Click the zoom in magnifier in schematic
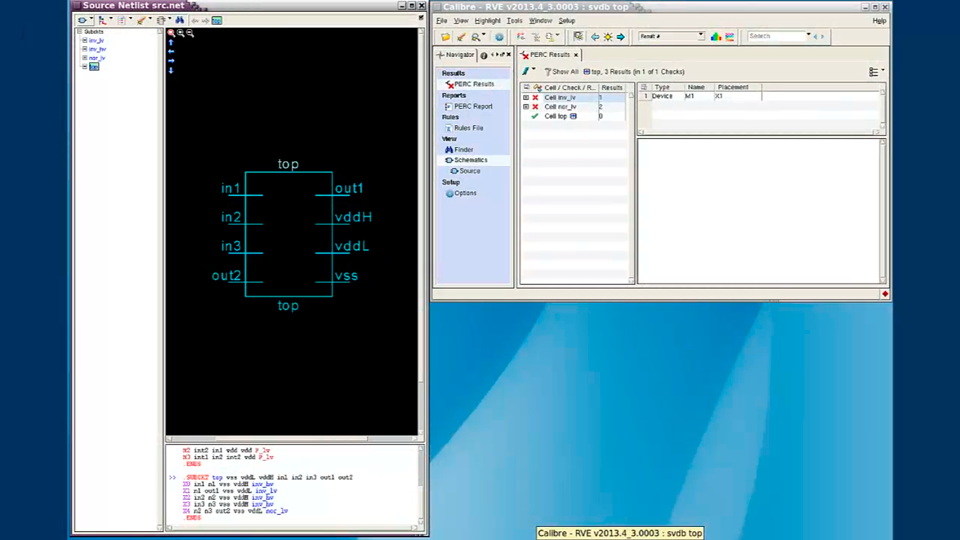 pyautogui.click(x=181, y=33)
